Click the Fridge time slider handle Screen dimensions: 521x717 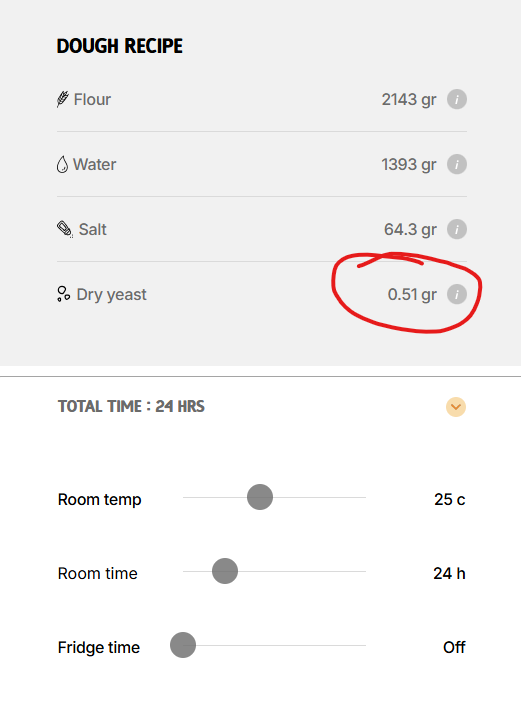pyautogui.click(x=183, y=645)
